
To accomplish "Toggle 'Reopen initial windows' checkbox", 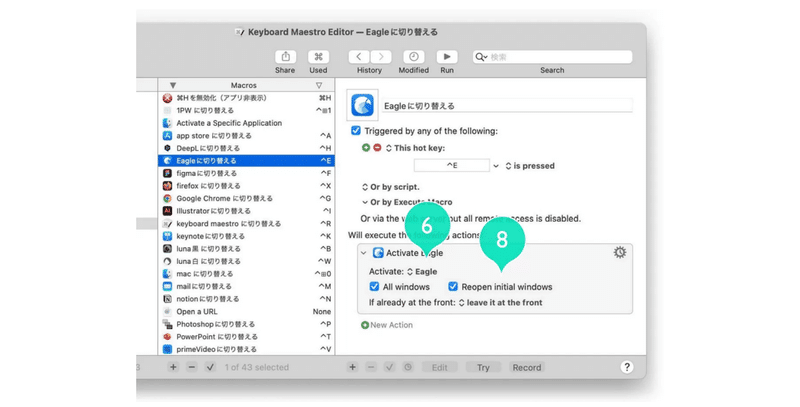I will [453, 286].
